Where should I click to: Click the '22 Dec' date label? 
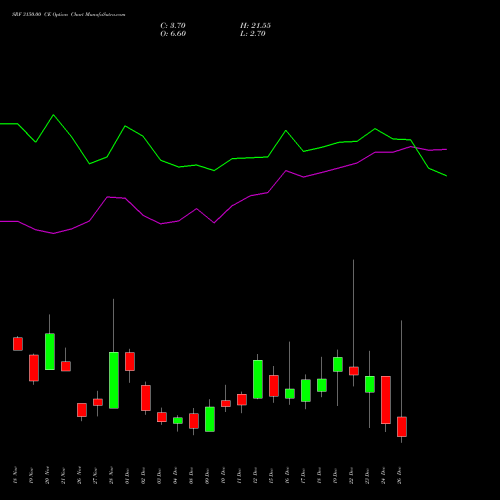pos(351,475)
